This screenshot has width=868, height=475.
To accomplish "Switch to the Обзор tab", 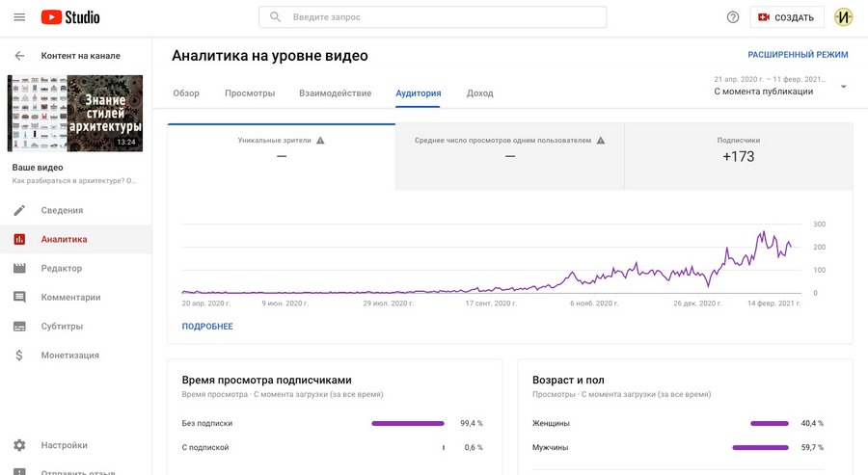I will [186, 93].
